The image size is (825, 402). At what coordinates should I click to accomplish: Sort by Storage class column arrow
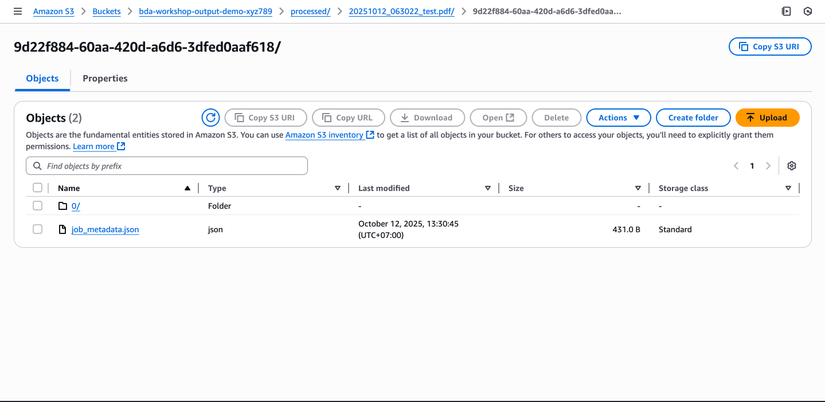click(x=788, y=188)
